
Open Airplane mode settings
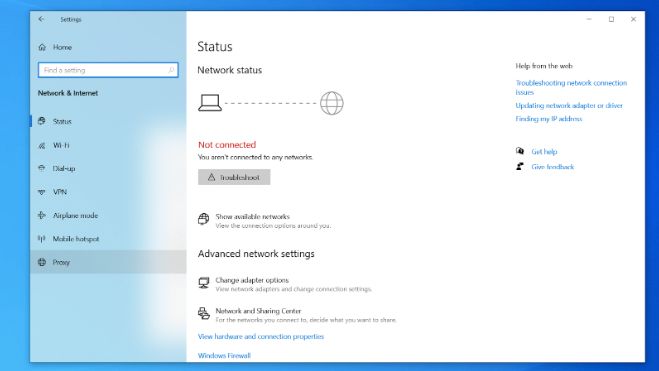point(108,215)
